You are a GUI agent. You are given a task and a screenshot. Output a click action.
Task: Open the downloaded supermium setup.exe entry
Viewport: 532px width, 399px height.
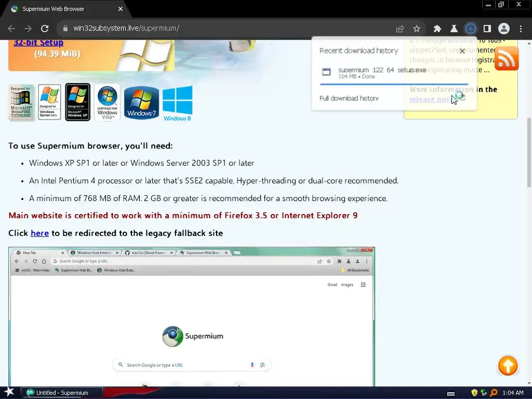click(x=394, y=73)
